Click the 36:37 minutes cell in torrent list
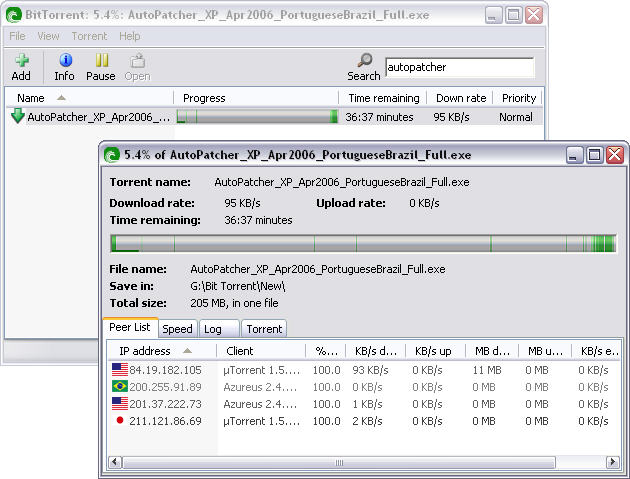The image size is (630, 479). tap(379, 117)
